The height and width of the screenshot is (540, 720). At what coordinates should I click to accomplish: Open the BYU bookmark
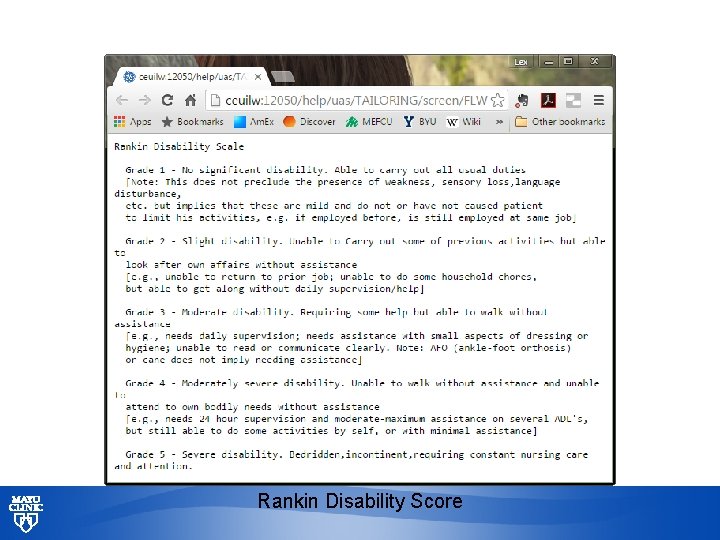click(x=420, y=122)
